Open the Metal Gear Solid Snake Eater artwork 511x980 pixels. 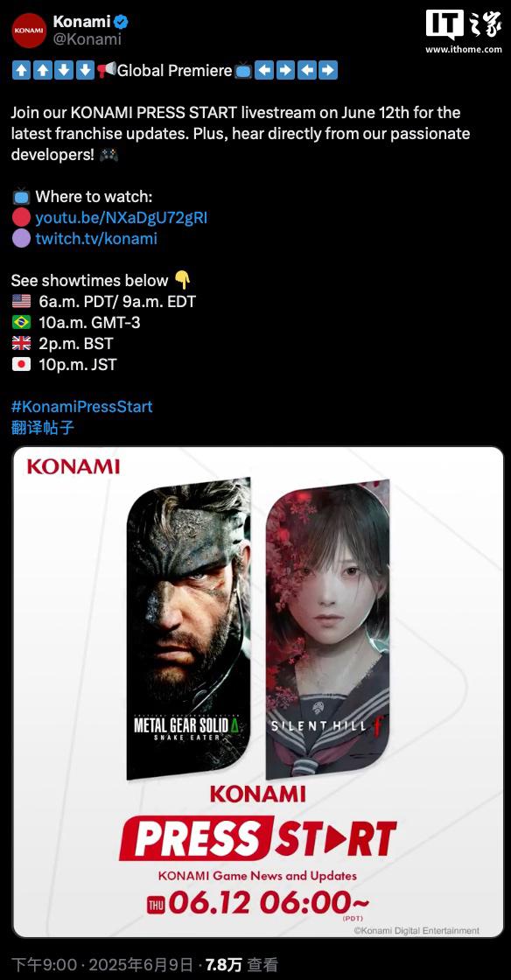189,629
